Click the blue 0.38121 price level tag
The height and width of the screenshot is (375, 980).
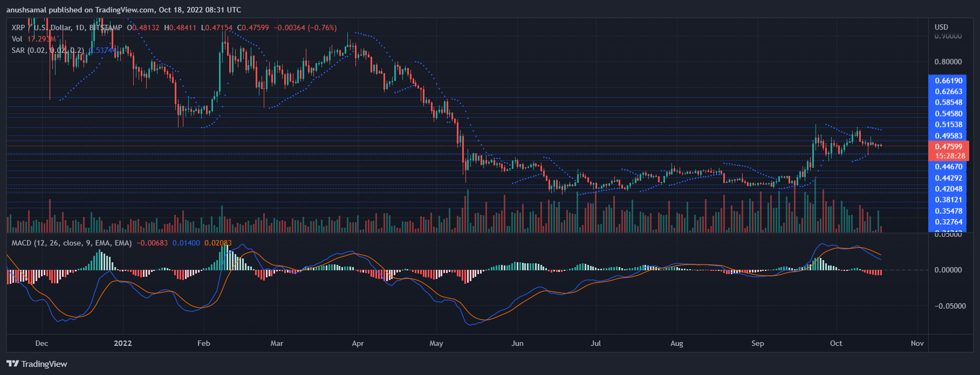click(948, 200)
